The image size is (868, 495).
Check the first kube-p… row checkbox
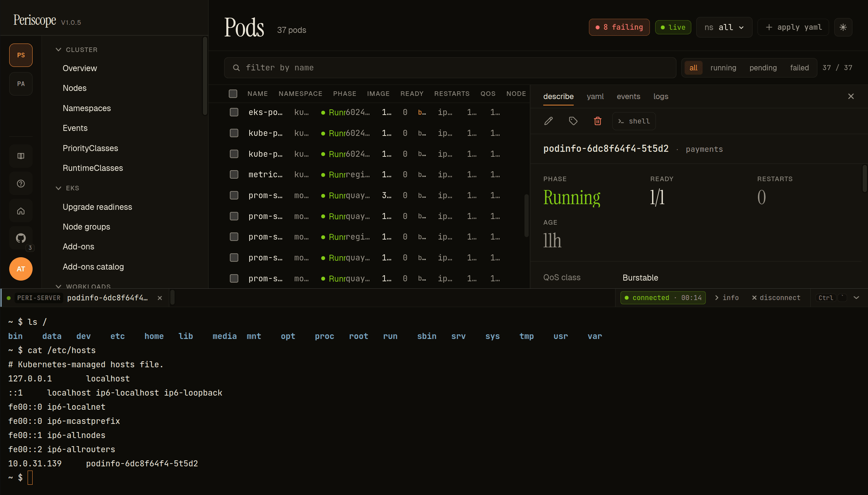(234, 133)
